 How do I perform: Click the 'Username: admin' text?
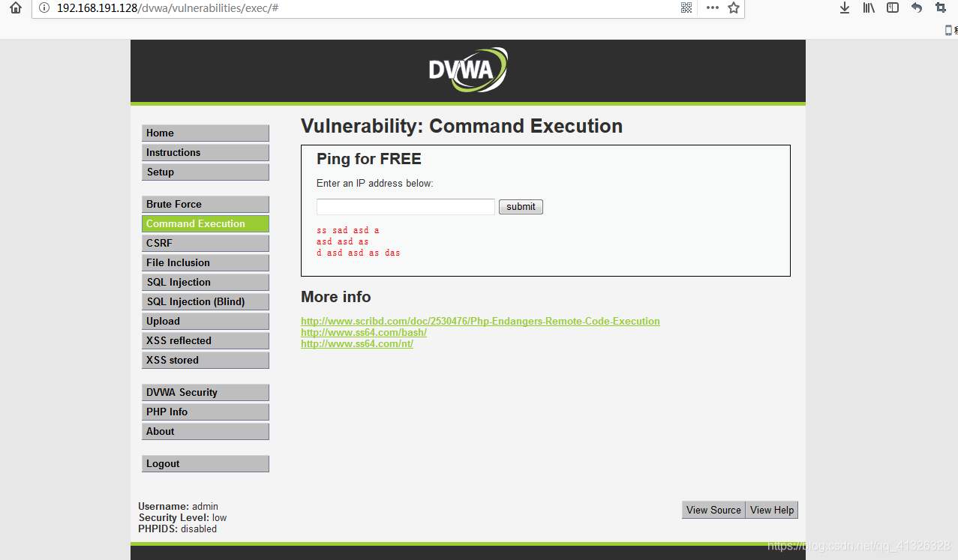pyautogui.click(x=179, y=506)
